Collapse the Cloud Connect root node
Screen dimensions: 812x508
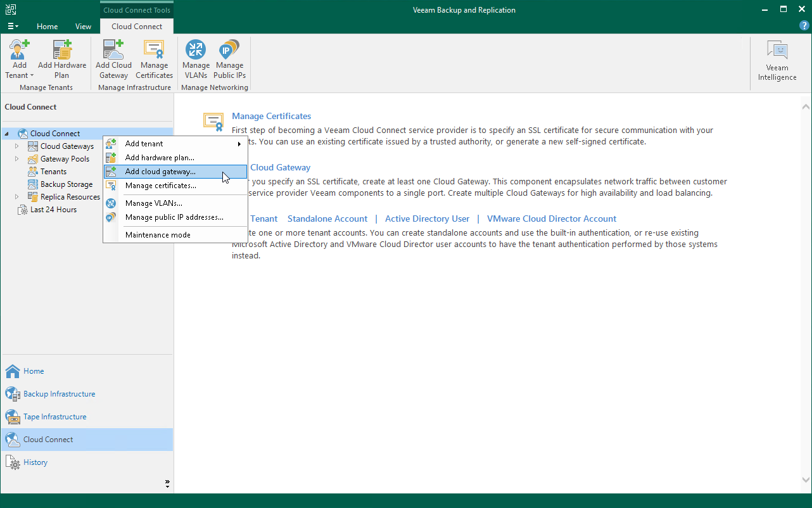point(5,133)
